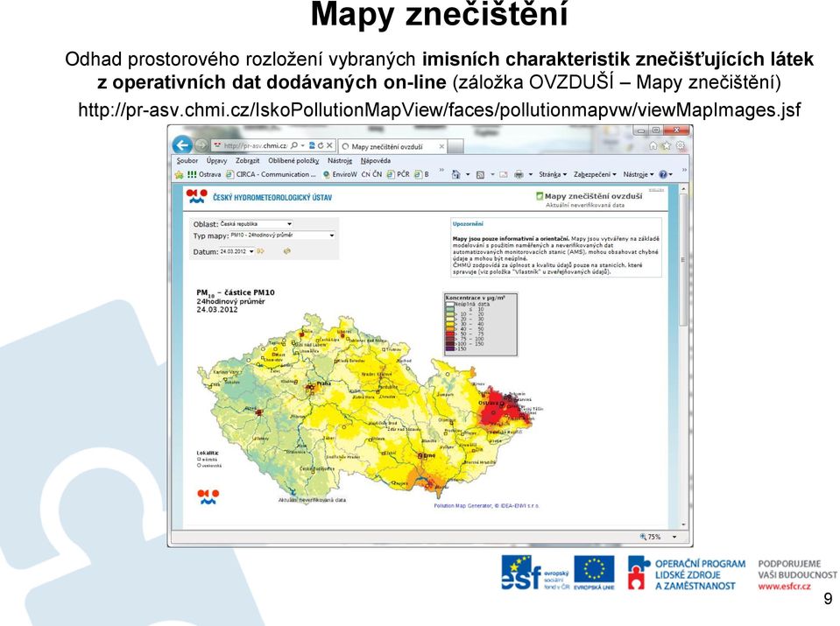Image resolution: width=840 pixels, height=626 pixels.
Task: Click the compatibility view icon in the address bar
Action: coord(312,145)
